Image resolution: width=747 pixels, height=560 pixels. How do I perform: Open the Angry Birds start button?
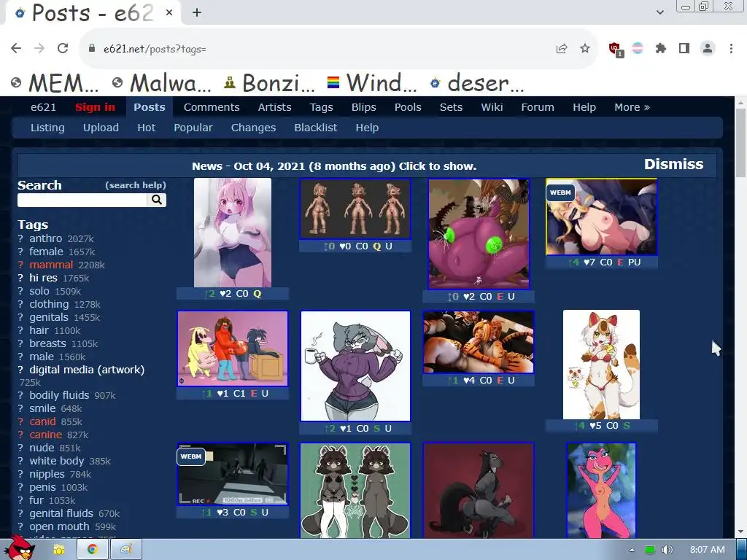click(20, 549)
